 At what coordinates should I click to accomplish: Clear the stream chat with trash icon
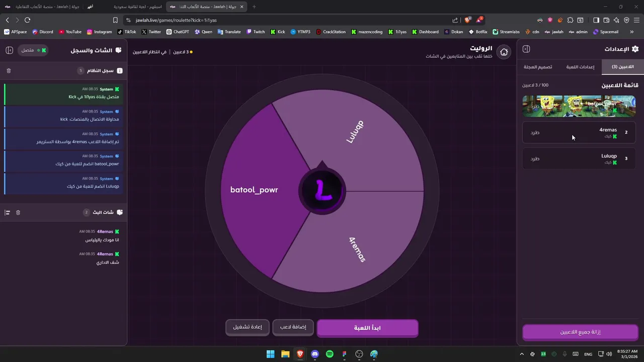tap(18, 213)
